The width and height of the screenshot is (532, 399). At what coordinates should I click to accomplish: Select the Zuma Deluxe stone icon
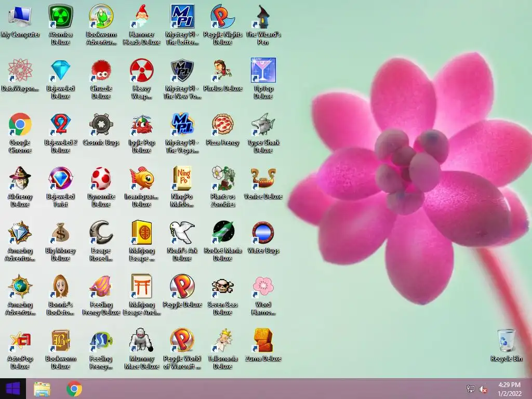pos(263,340)
